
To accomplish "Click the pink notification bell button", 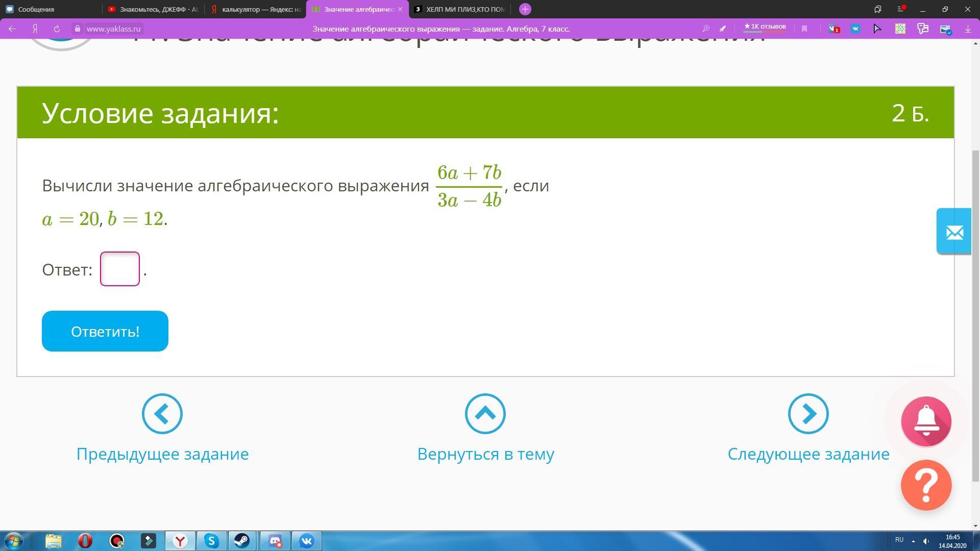I will (x=926, y=421).
